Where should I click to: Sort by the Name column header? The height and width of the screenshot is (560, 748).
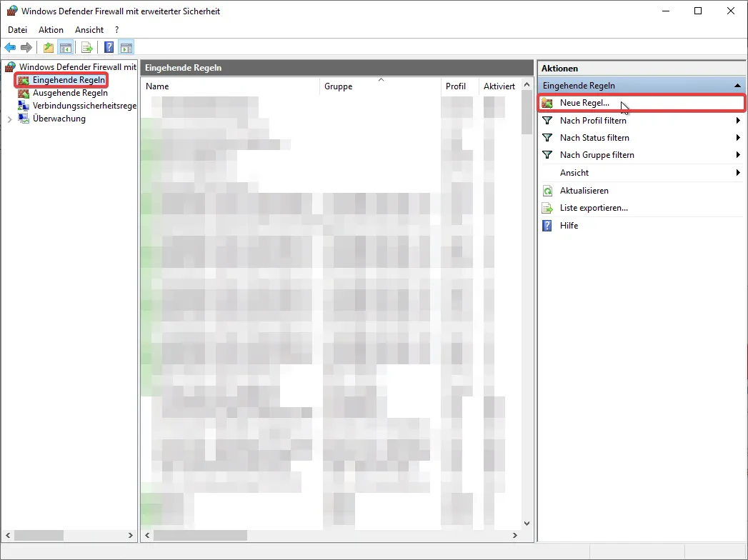231,86
